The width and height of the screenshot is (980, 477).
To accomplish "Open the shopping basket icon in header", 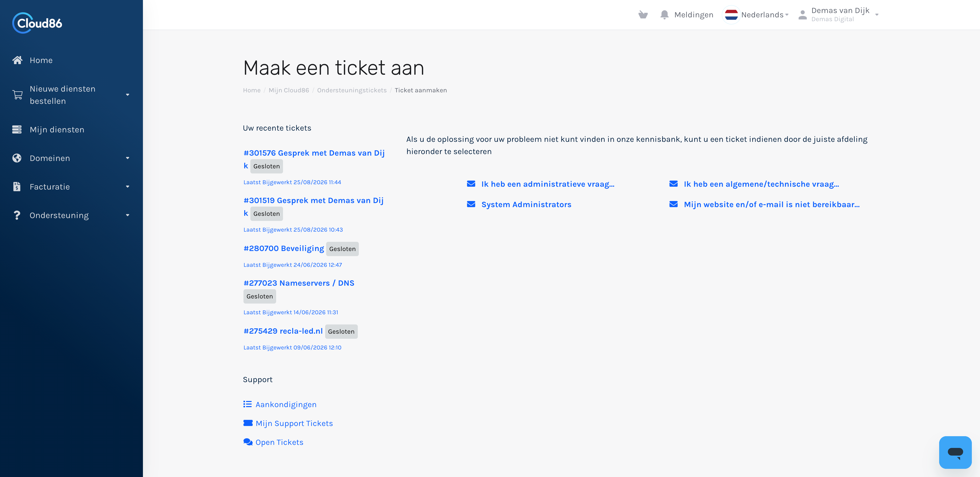I will pos(643,15).
